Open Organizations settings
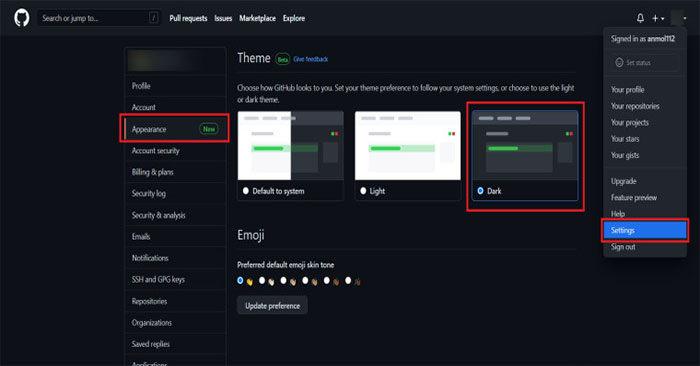700x366 pixels. click(x=175, y=323)
